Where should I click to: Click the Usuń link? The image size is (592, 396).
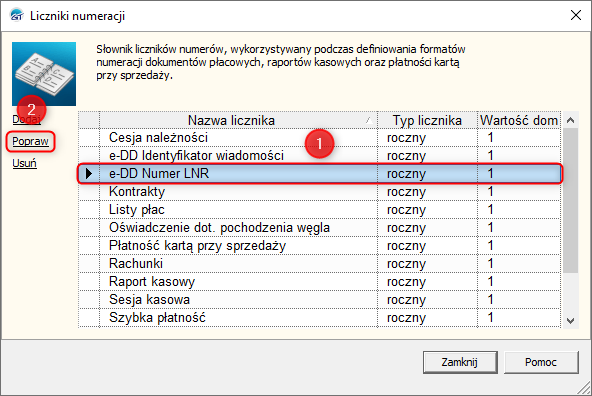pyautogui.click(x=25, y=163)
